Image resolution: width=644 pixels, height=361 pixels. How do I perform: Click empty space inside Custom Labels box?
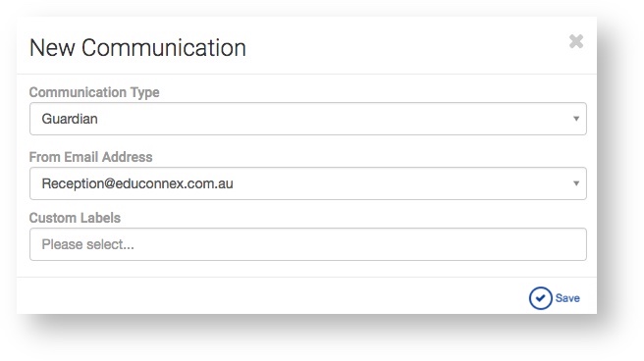pyautogui.click(x=361, y=244)
